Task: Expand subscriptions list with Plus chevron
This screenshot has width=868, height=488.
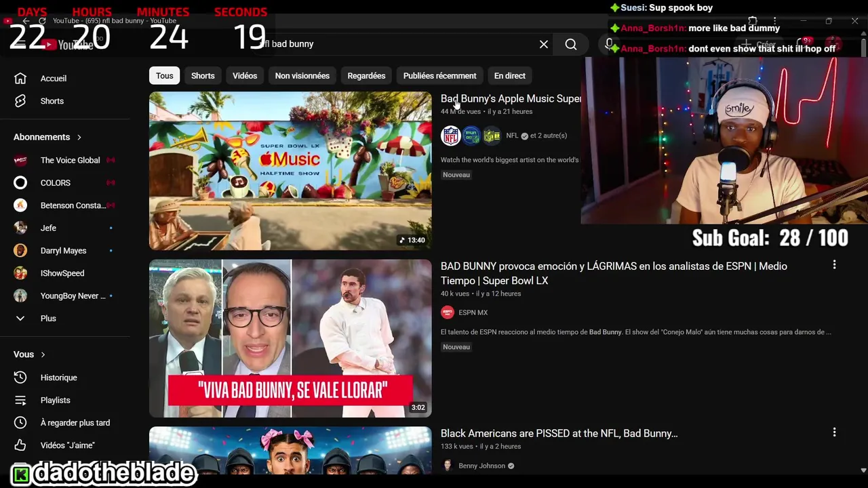Action: coord(20,319)
